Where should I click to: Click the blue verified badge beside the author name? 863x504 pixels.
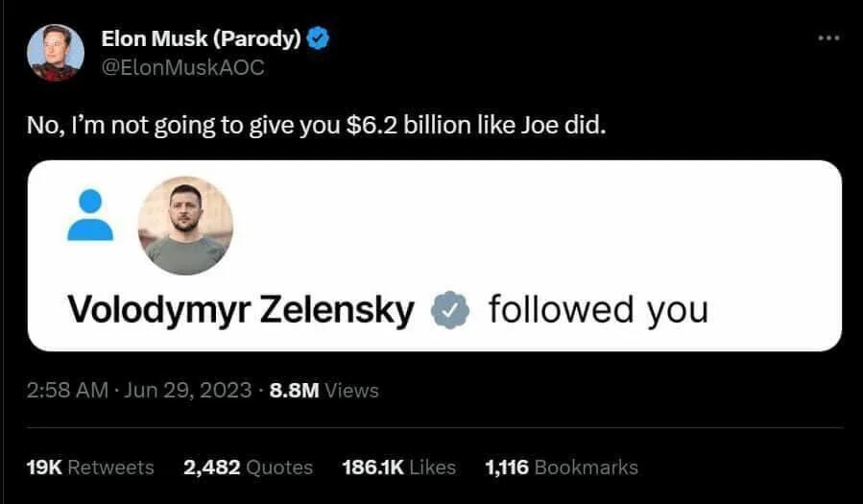pos(320,38)
